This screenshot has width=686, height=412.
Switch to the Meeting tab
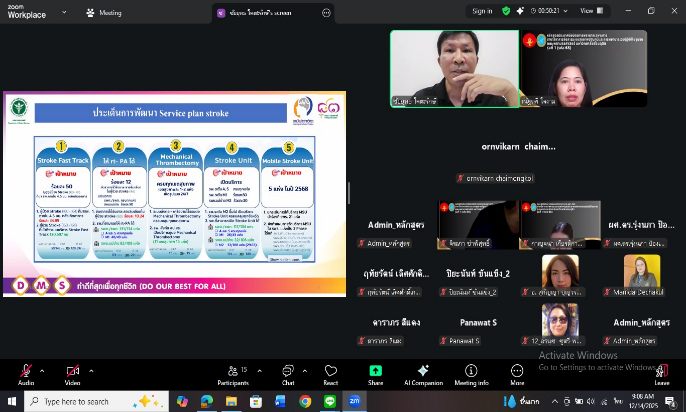pos(104,13)
